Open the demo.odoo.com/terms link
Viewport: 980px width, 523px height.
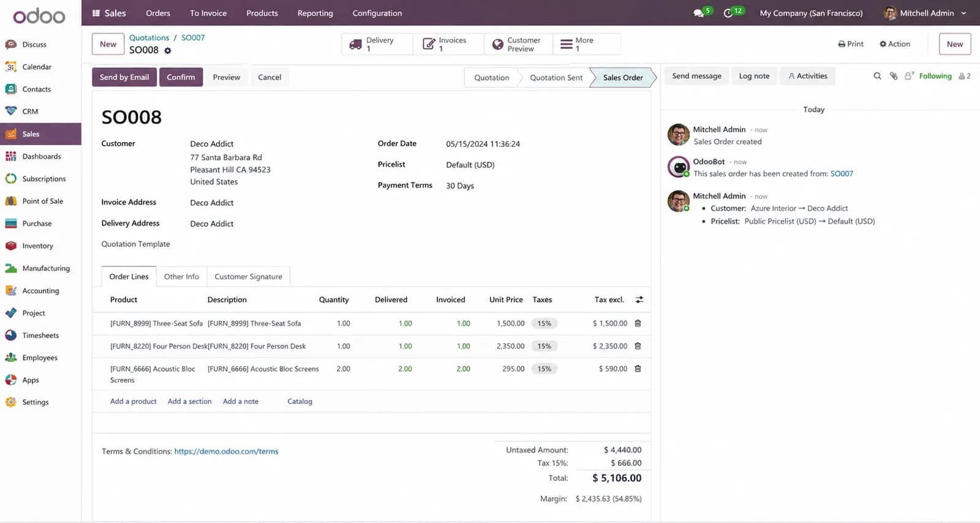pos(226,451)
